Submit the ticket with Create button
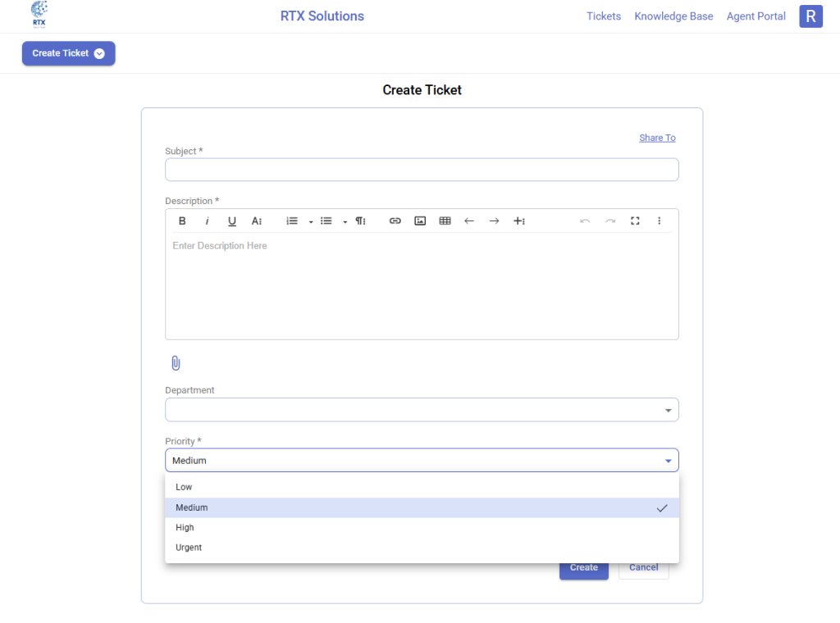 [583, 569]
